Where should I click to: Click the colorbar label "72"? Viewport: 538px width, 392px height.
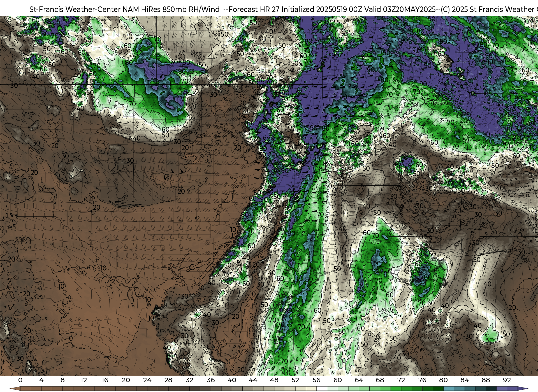(x=401, y=380)
